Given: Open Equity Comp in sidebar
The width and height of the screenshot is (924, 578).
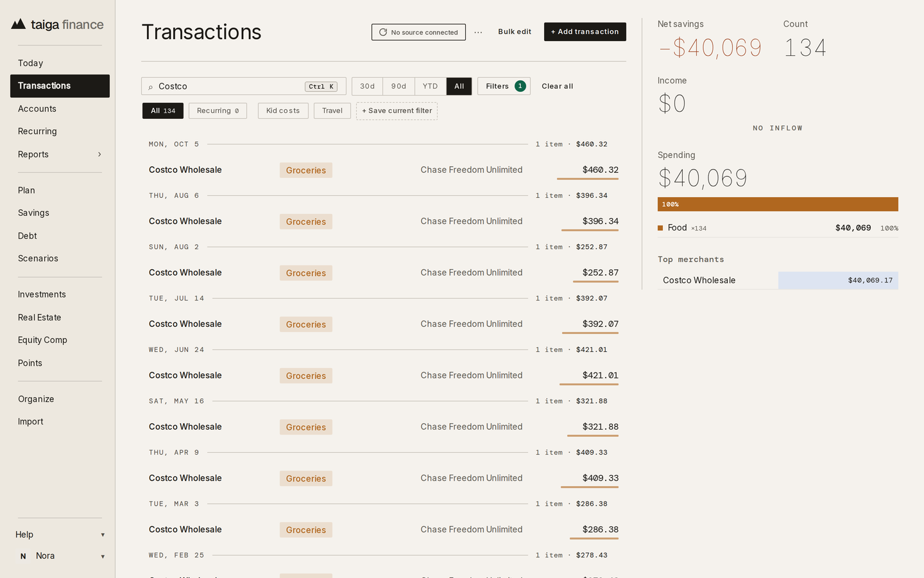Looking at the screenshot, I should click(60, 340).
